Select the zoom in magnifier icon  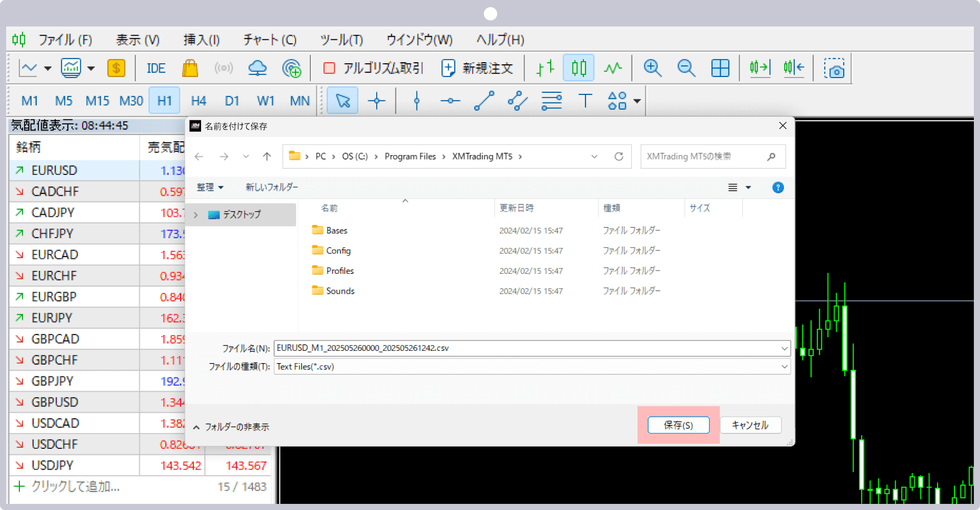point(652,68)
